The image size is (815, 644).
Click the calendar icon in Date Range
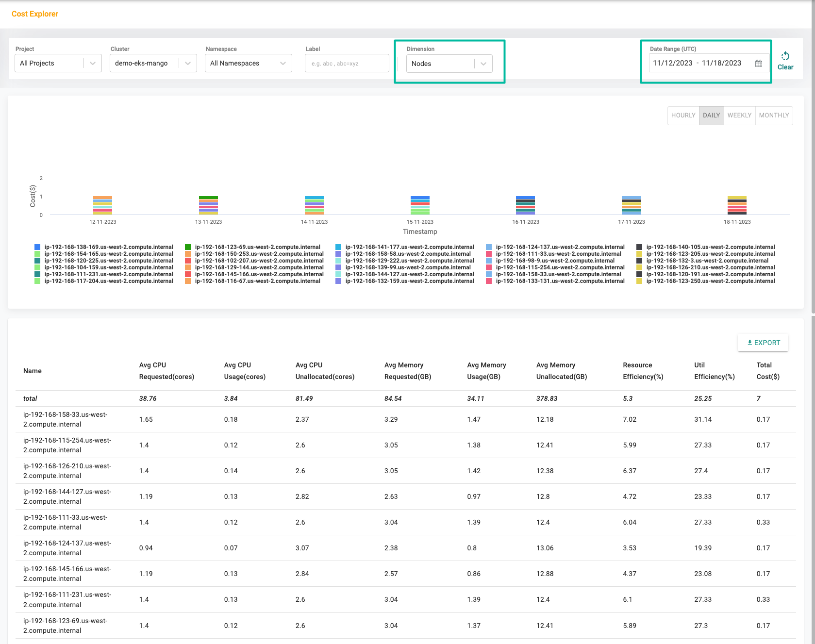759,64
